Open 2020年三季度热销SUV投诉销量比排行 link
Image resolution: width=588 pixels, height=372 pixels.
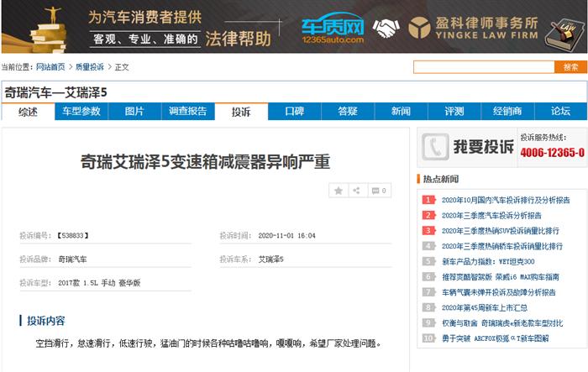501,231
